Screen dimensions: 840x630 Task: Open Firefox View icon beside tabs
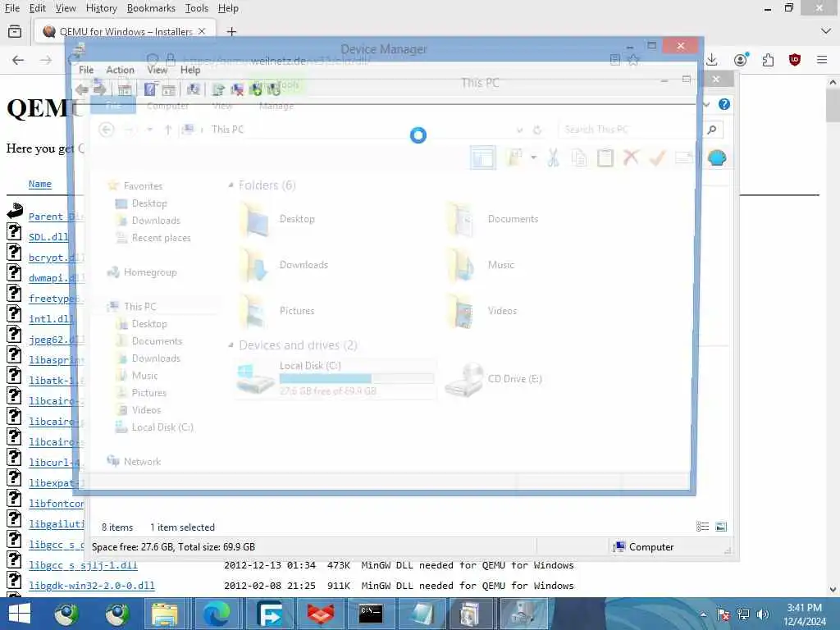pos(15,32)
